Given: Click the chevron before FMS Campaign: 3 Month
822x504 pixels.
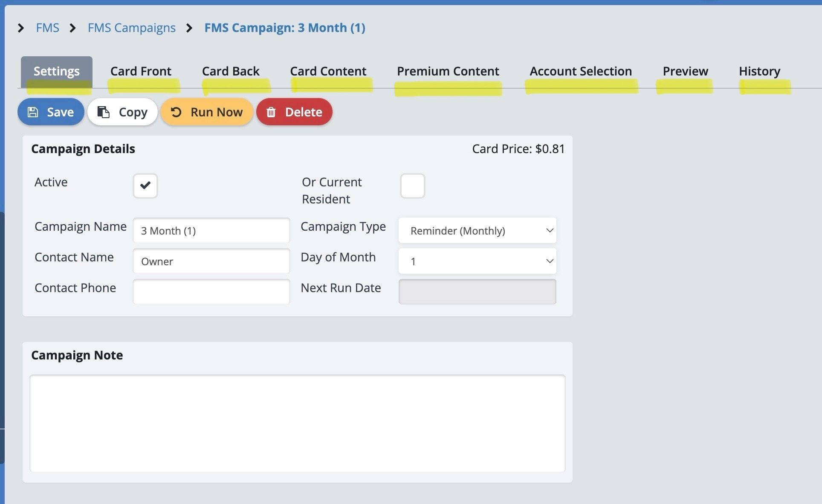Looking at the screenshot, I should (x=190, y=28).
